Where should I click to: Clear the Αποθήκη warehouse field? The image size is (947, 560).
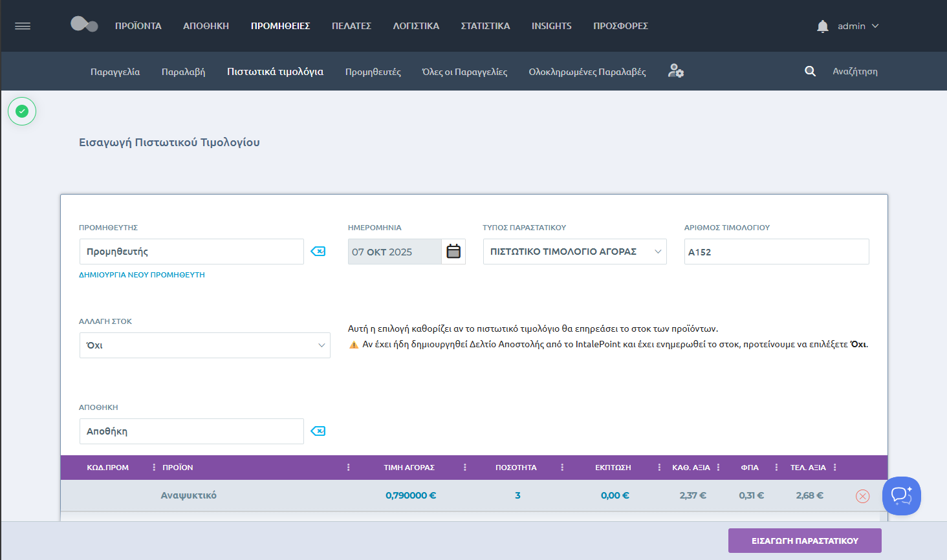click(318, 431)
